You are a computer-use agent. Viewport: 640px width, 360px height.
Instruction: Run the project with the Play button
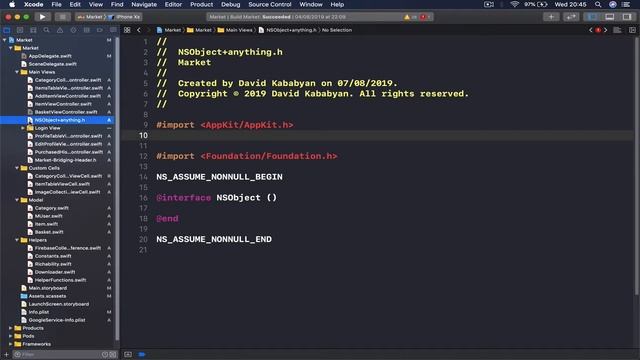(x=42, y=17)
